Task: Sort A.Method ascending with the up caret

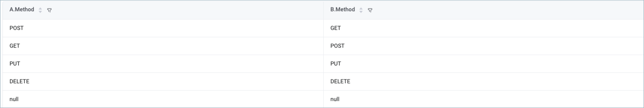Action: coord(40,8)
